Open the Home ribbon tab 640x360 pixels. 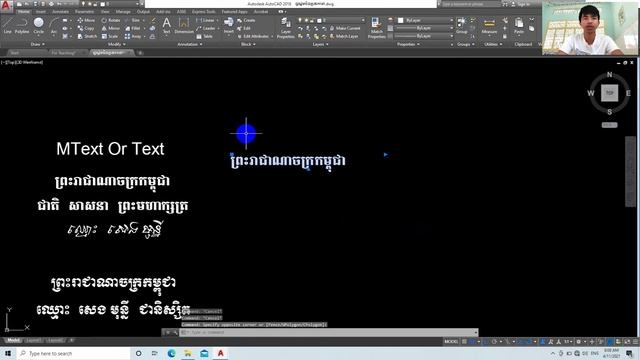(x=23, y=11)
